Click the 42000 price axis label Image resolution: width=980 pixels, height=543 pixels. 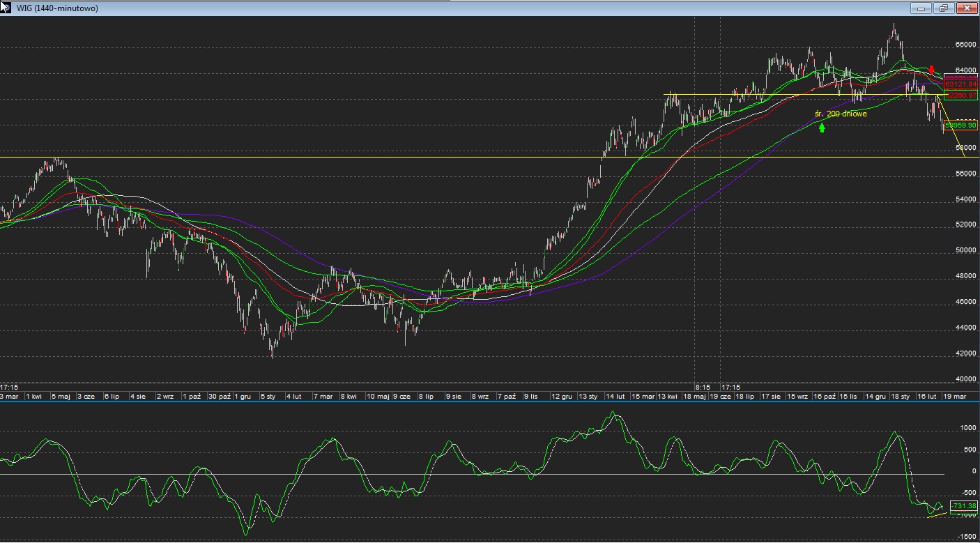click(965, 353)
